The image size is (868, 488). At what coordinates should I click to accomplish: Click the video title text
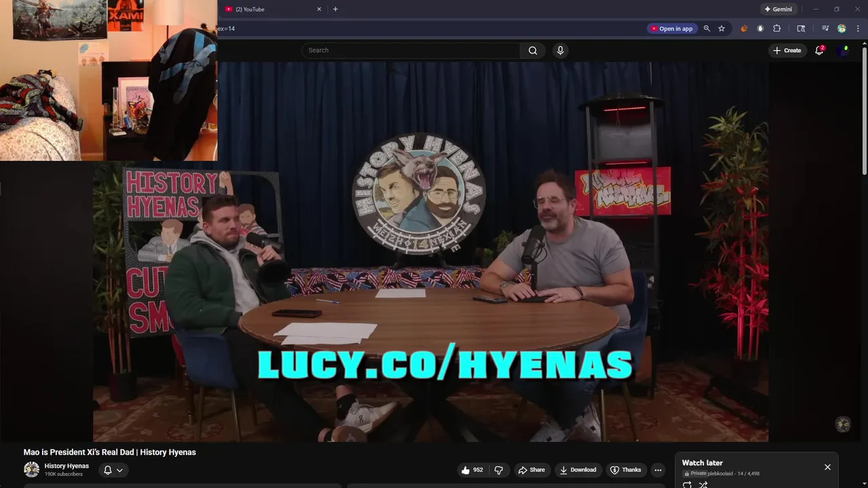(x=110, y=452)
